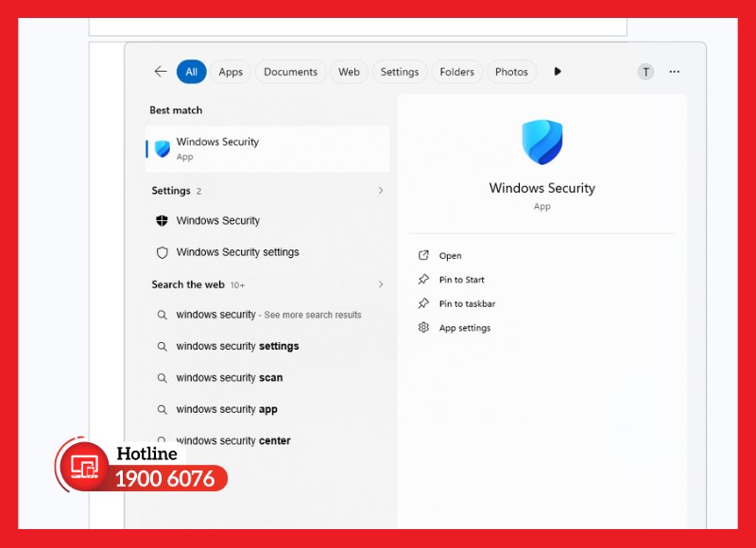Viewport: 756px width, 548px height.
Task: Click the pin icon next to Pin to taskbar
Action: tap(423, 303)
